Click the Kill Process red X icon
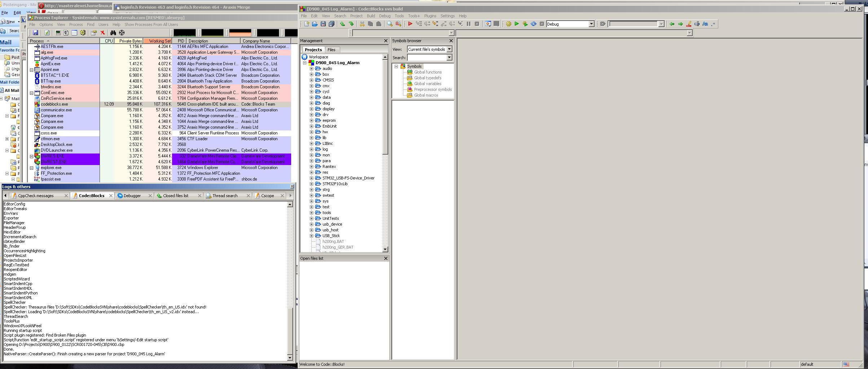Screen dimensions: 868x369 click(102, 33)
